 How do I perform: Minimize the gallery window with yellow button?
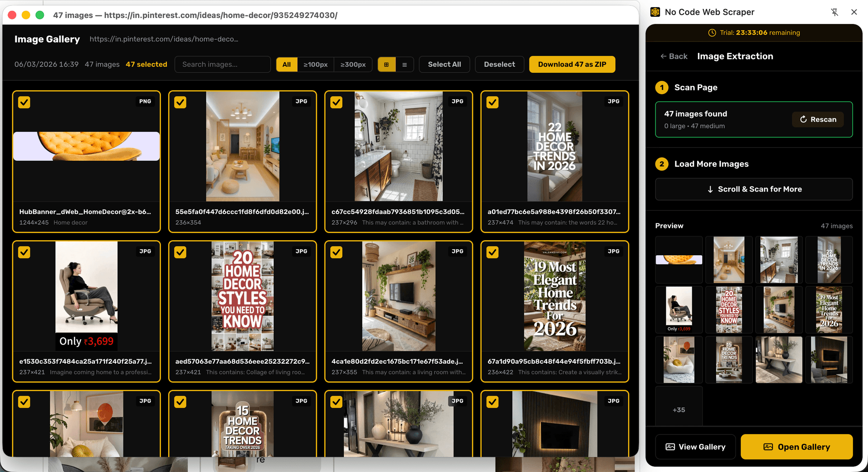coord(26,15)
